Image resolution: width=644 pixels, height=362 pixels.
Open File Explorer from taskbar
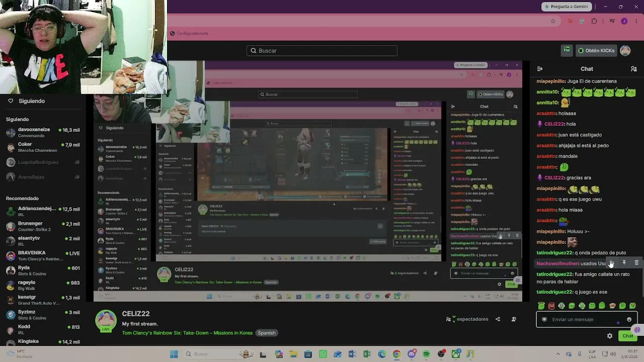[293, 354]
